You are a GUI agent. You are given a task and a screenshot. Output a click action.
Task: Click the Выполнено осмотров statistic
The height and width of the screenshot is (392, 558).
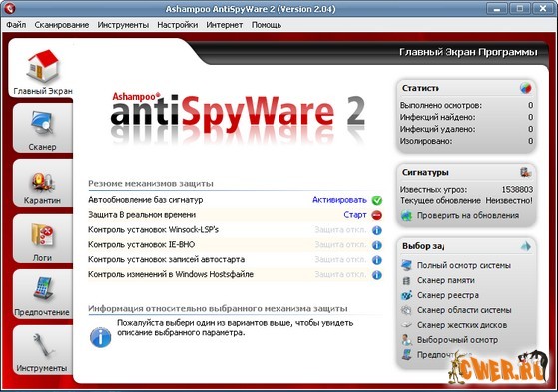[x=466, y=105]
